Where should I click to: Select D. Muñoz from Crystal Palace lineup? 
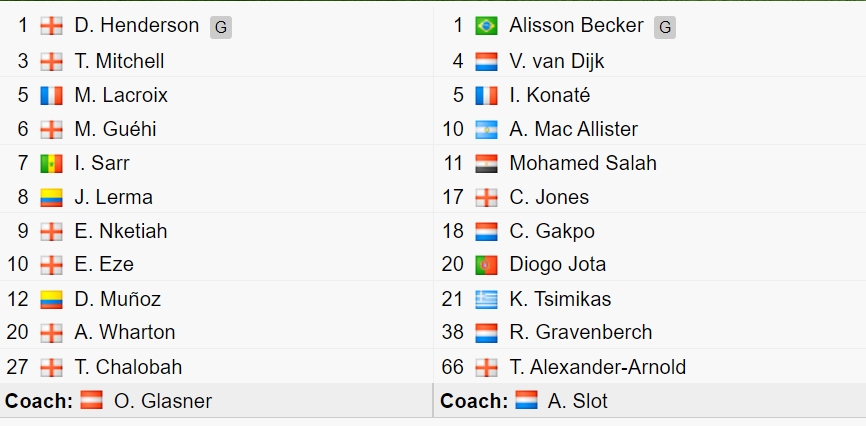pyautogui.click(x=118, y=299)
